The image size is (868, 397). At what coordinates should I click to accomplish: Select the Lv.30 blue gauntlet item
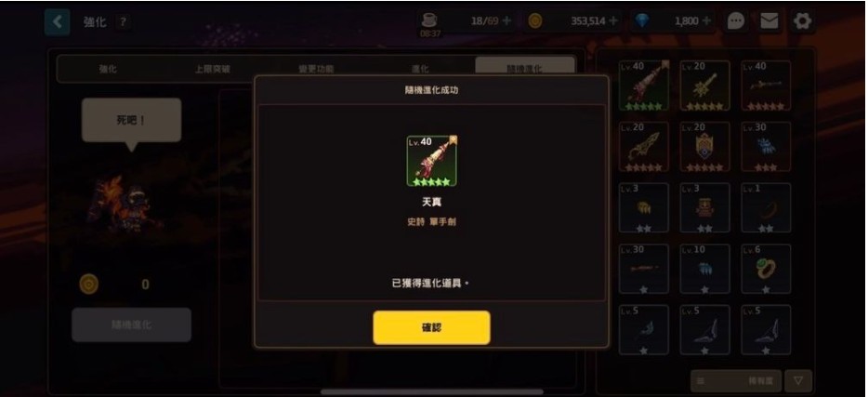coord(766,147)
